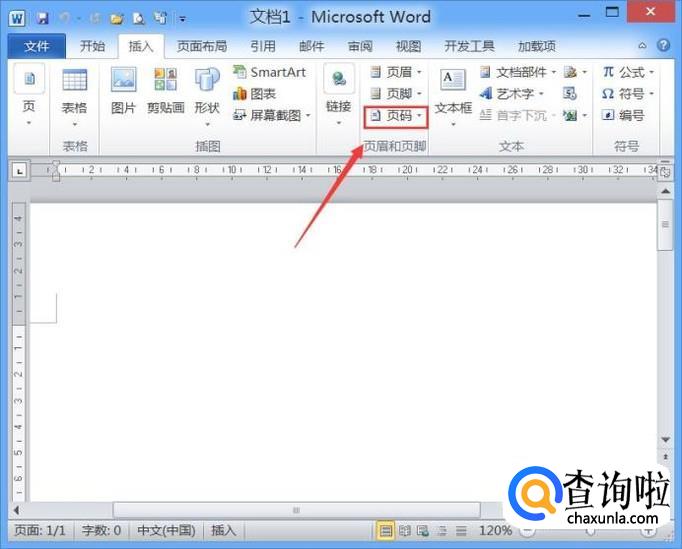682x549 pixels.
Task: Open word count via 字数: 0
Action: click(x=101, y=530)
